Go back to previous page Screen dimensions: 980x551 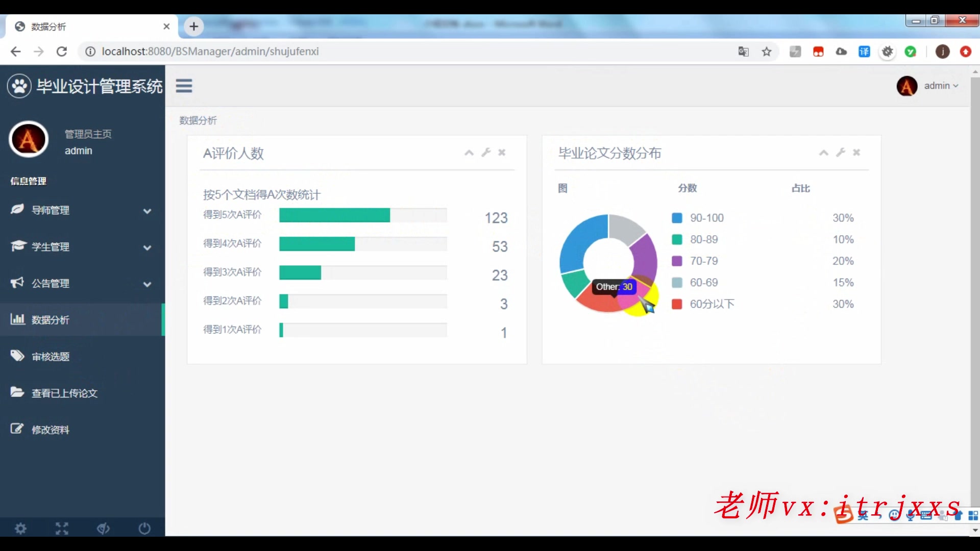pos(16,52)
